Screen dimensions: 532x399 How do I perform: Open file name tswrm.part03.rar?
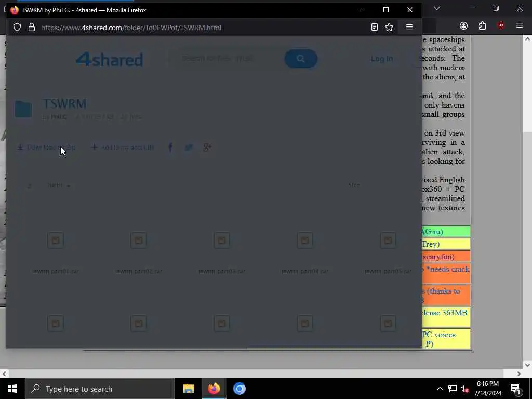222,271
